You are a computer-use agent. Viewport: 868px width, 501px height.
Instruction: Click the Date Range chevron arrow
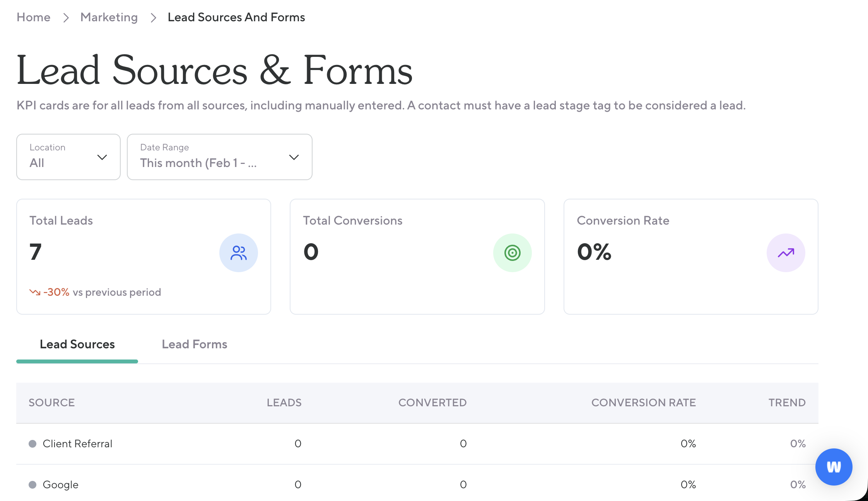click(x=294, y=157)
